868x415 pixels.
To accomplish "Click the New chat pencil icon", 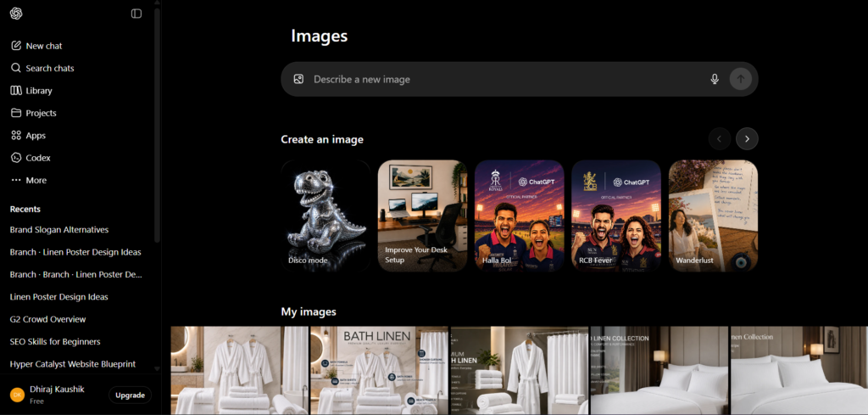I will pos(16,46).
